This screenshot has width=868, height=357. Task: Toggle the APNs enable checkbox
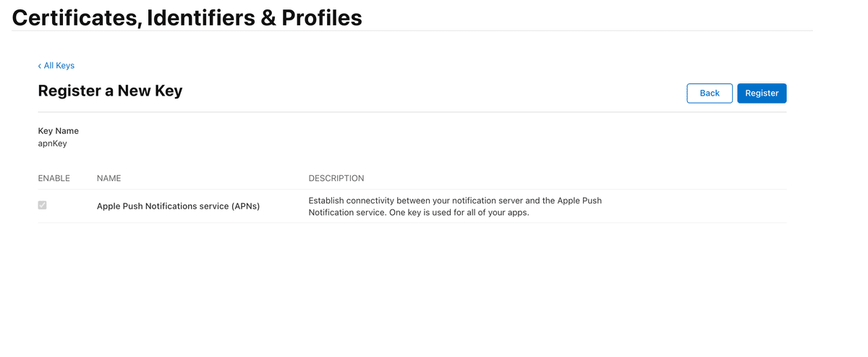pos(42,206)
